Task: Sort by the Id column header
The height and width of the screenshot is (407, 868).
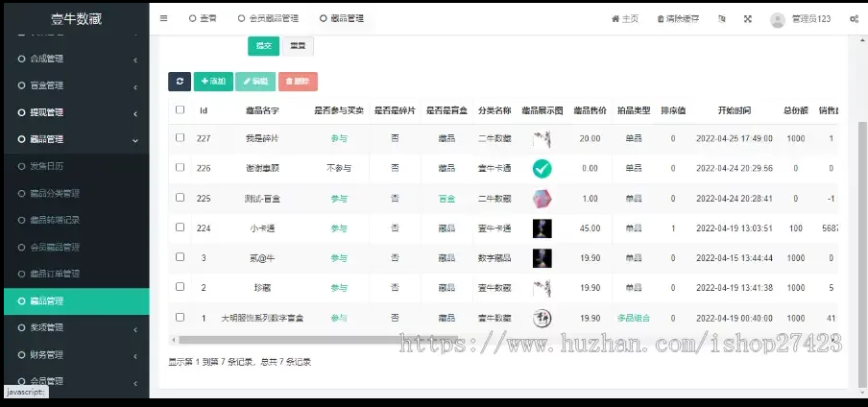Action: [x=204, y=110]
